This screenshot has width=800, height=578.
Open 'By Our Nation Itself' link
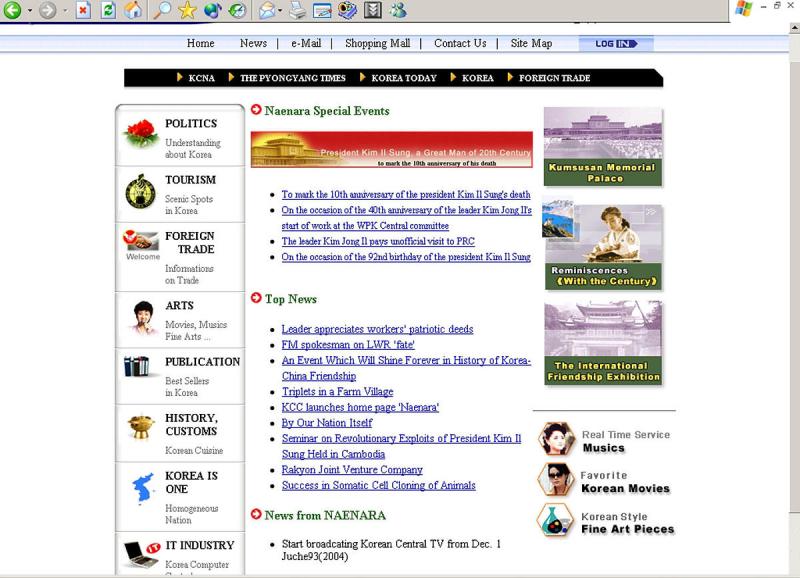(327, 423)
